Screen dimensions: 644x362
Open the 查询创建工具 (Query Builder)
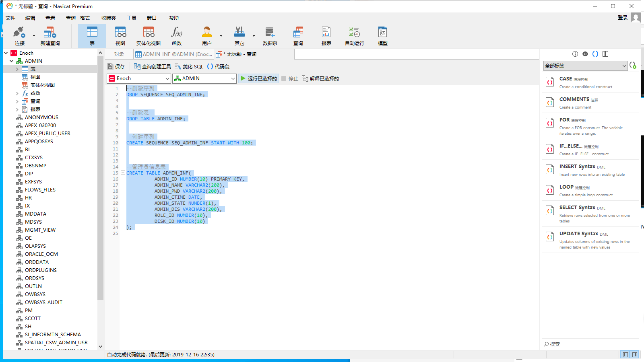153,66
